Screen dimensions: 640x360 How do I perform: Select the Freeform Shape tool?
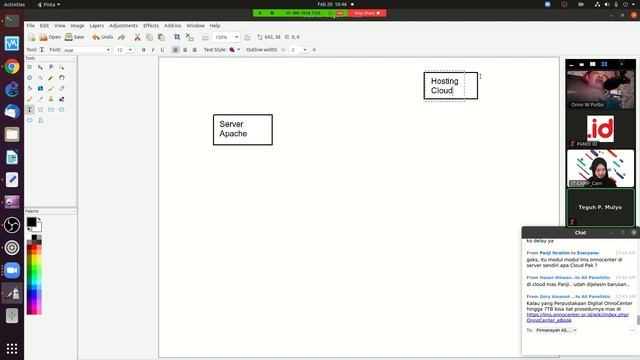40,120
